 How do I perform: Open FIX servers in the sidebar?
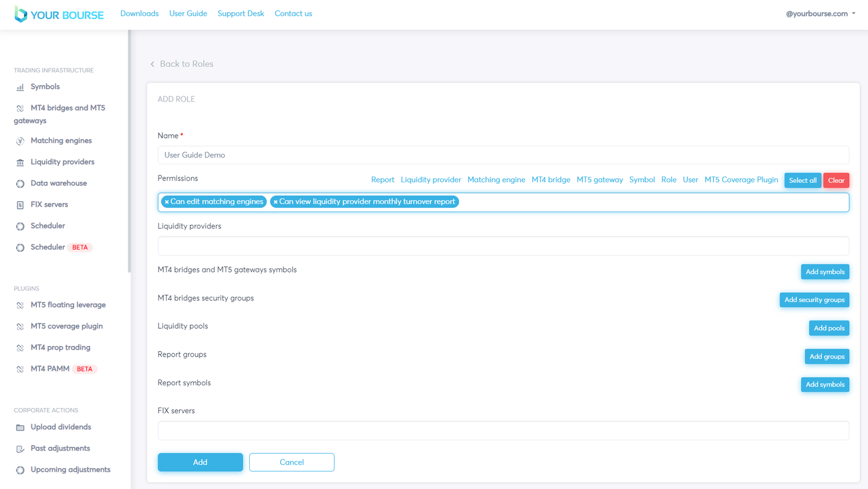pos(49,205)
